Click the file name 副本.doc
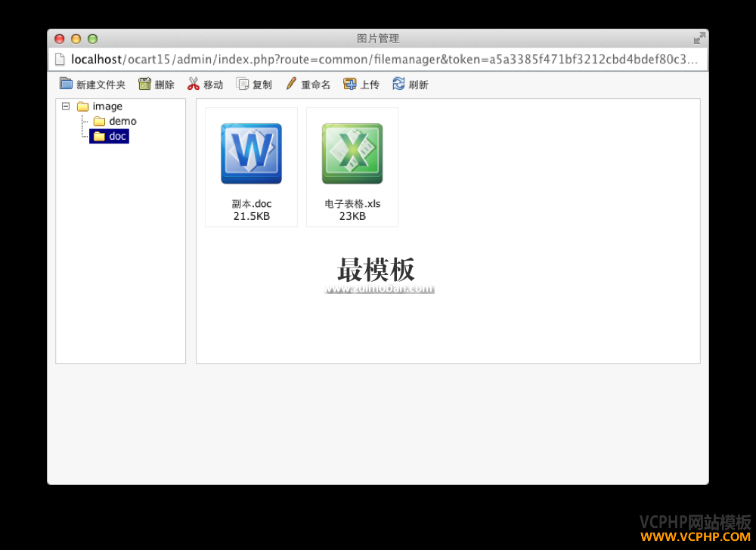Screen dimensions: 756x550 click(x=252, y=204)
